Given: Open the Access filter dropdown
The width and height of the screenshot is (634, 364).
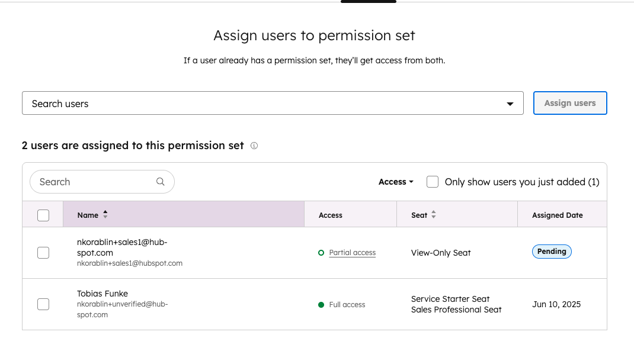Looking at the screenshot, I should tap(396, 182).
